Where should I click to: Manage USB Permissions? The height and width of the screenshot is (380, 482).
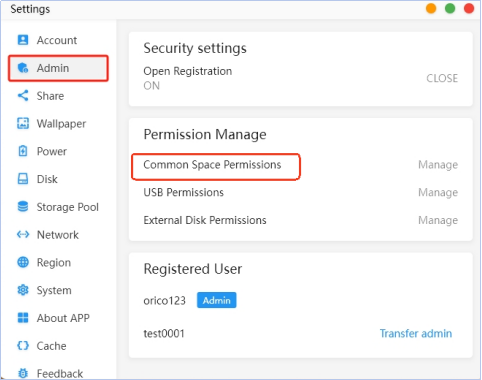[x=438, y=192]
